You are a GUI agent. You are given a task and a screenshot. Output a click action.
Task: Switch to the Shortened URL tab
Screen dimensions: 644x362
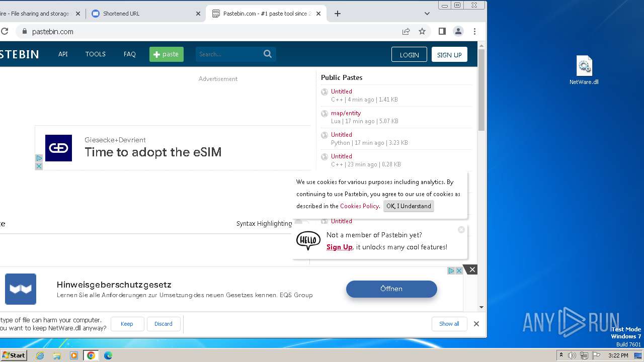[145, 14]
